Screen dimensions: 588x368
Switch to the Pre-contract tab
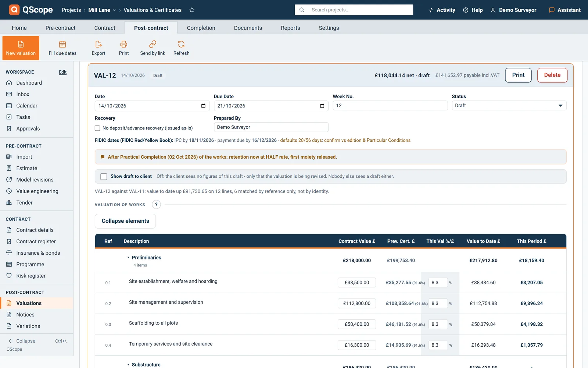coord(60,28)
